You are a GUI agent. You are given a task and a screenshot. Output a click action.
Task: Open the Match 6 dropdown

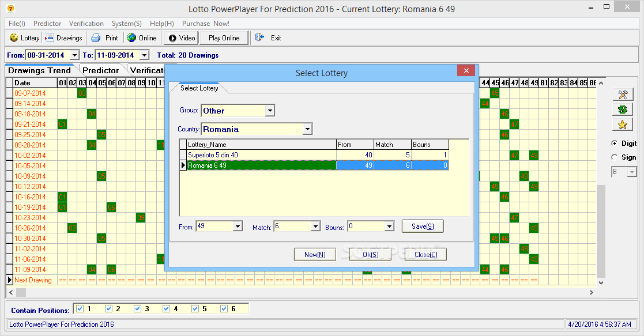[x=315, y=226]
